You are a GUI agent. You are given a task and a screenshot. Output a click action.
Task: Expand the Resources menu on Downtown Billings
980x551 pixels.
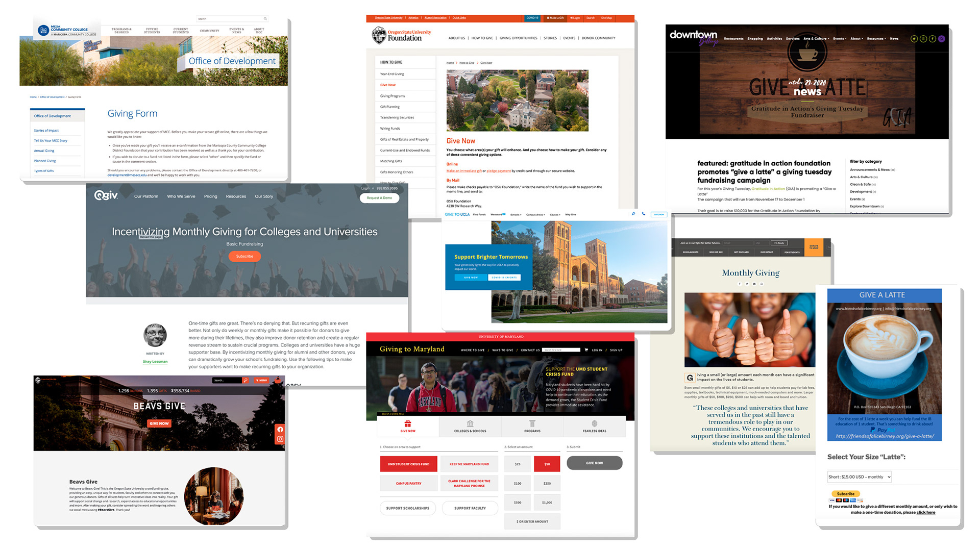(x=876, y=39)
